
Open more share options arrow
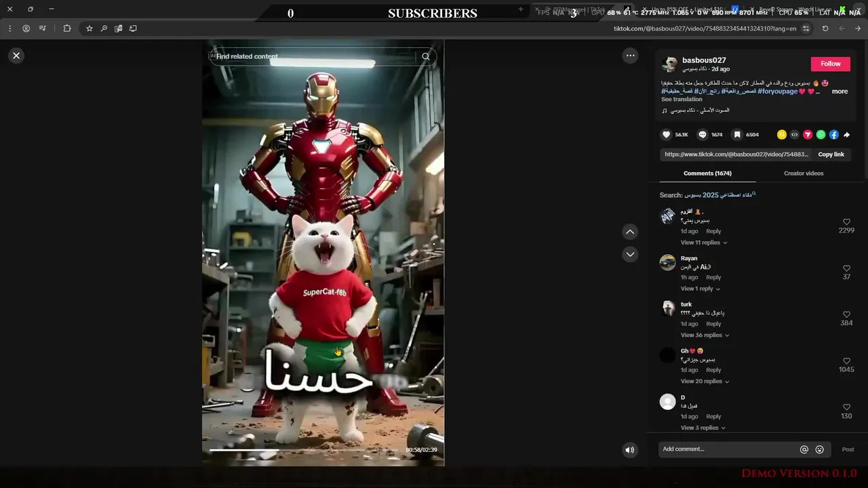[x=847, y=135]
